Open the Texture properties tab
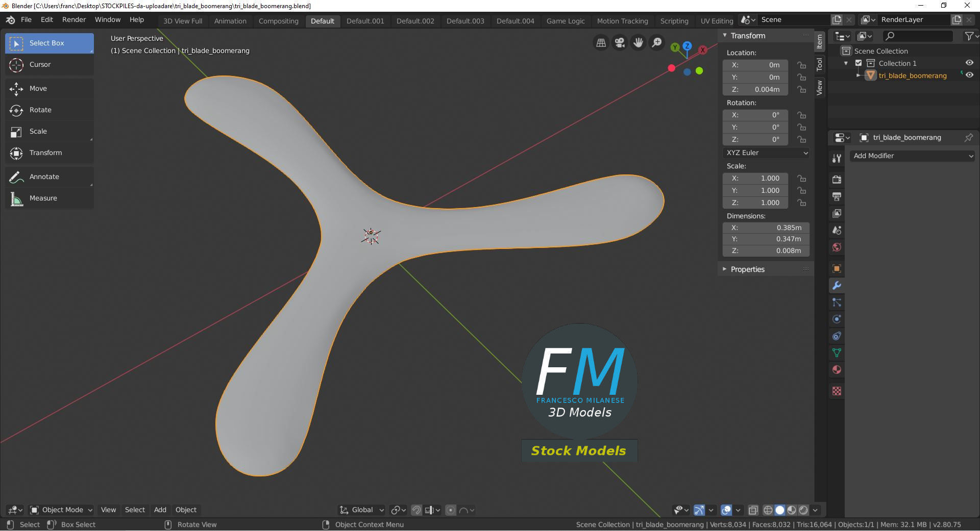Viewport: 980px width, 531px height. (x=837, y=391)
